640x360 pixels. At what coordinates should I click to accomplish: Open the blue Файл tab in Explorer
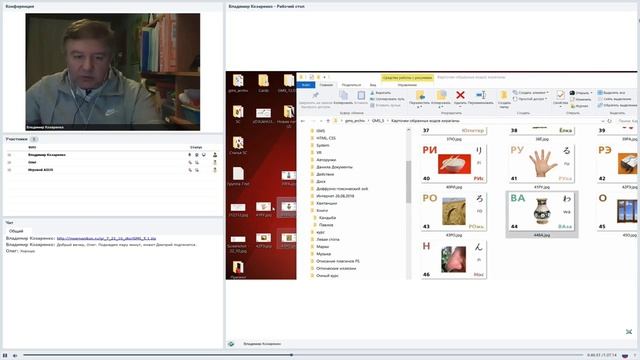[x=306, y=85]
